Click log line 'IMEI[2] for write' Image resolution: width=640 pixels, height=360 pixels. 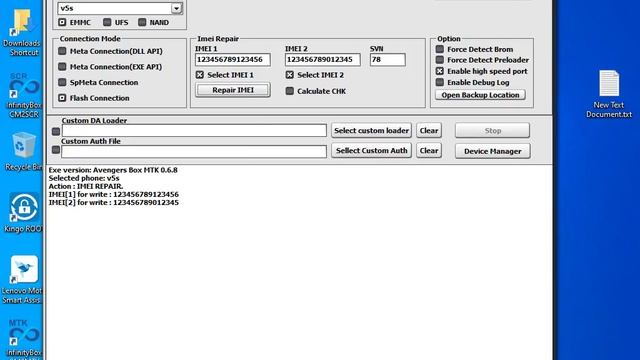click(x=113, y=202)
